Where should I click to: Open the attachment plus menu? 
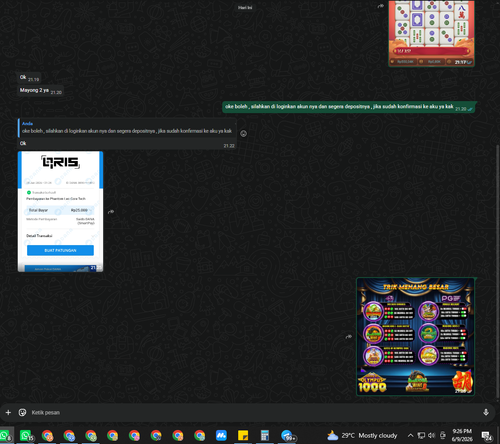click(8, 413)
